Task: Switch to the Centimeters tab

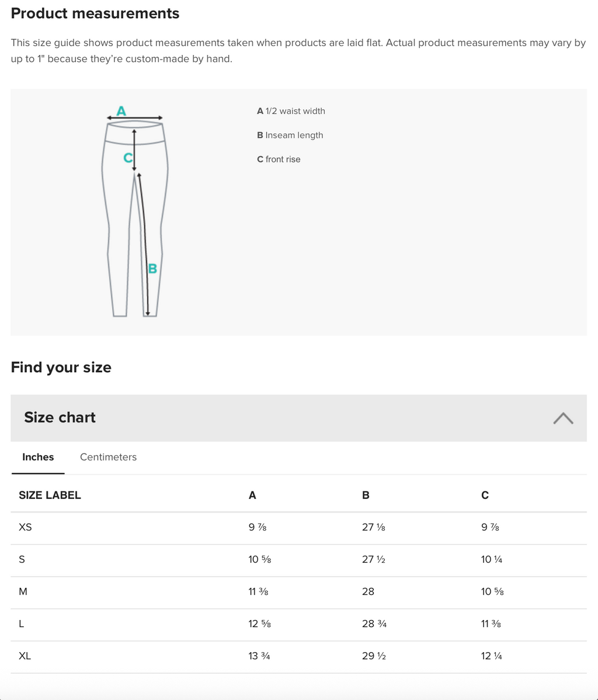Action: tap(108, 457)
